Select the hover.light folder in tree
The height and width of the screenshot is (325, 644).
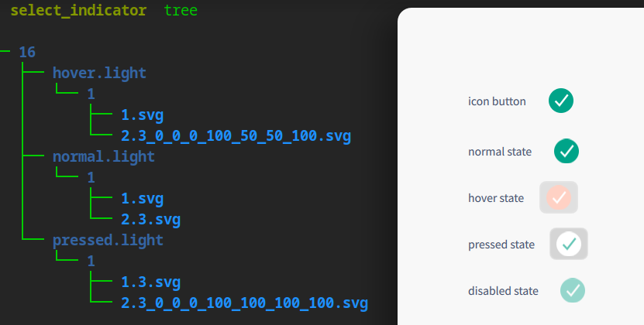click(99, 73)
